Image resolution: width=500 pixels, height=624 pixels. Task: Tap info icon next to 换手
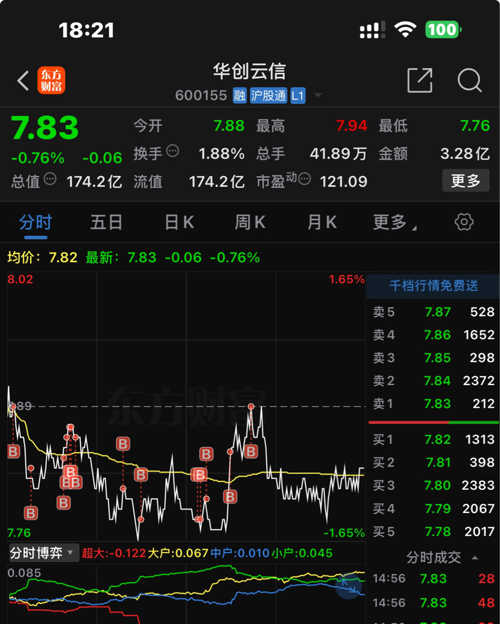(172, 151)
